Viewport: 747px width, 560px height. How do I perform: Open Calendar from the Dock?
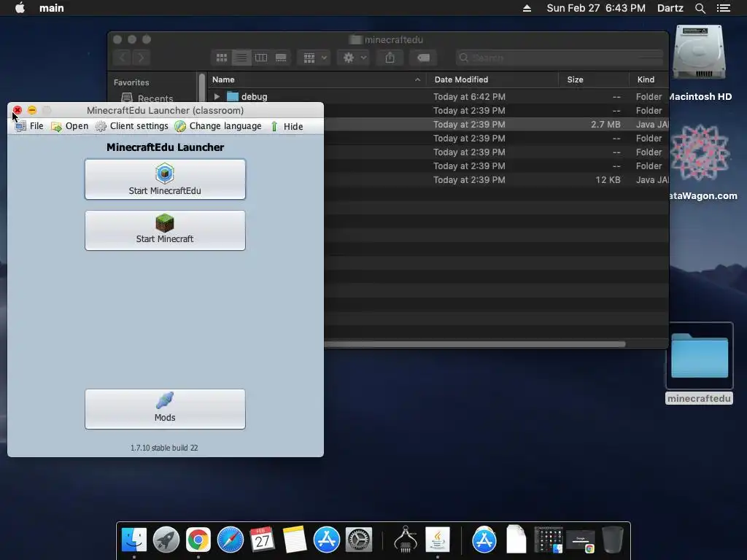pos(262,540)
